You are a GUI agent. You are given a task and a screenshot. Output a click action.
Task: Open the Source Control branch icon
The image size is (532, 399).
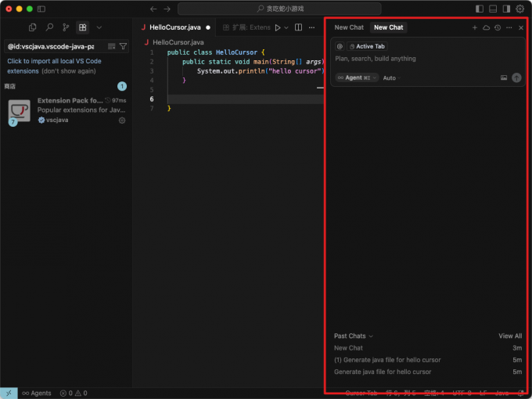coord(66,27)
